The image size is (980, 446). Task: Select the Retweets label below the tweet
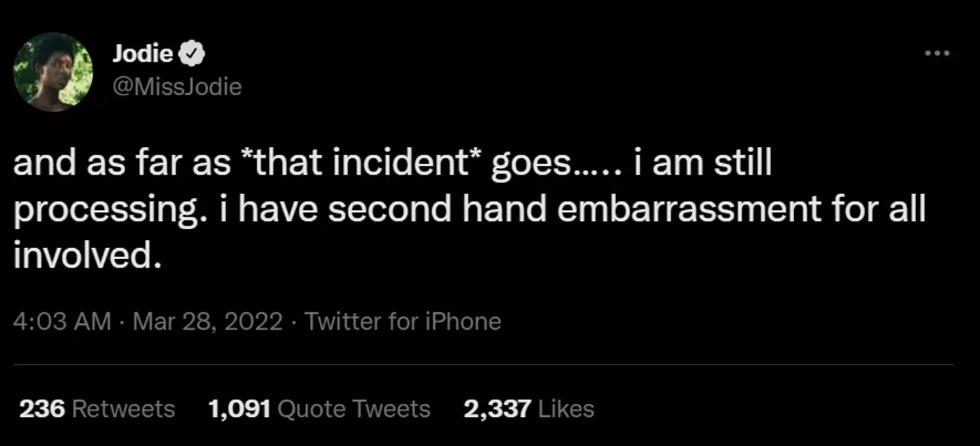coord(122,409)
